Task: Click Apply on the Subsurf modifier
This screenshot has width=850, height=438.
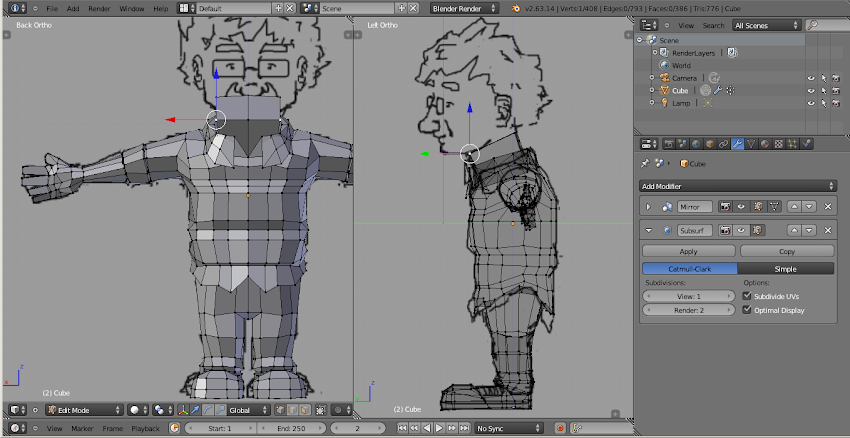Action: (x=688, y=251)
